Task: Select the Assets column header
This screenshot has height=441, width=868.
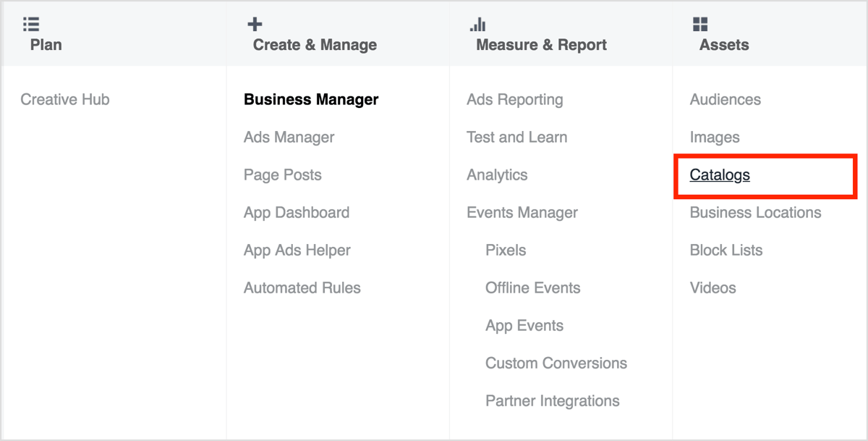Action: click(x=724, y=45)
